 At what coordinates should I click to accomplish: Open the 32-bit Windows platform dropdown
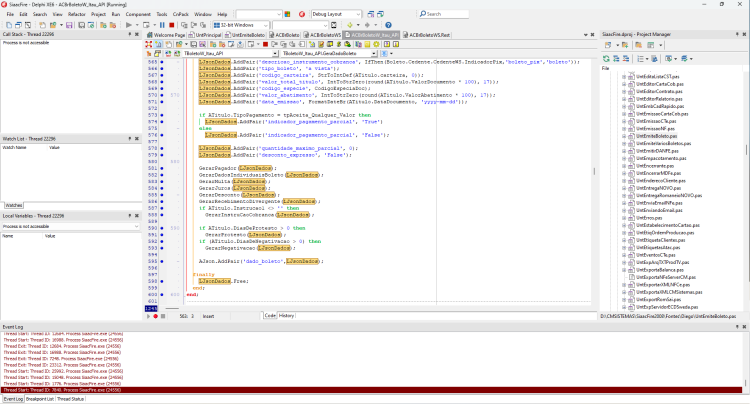266,25
